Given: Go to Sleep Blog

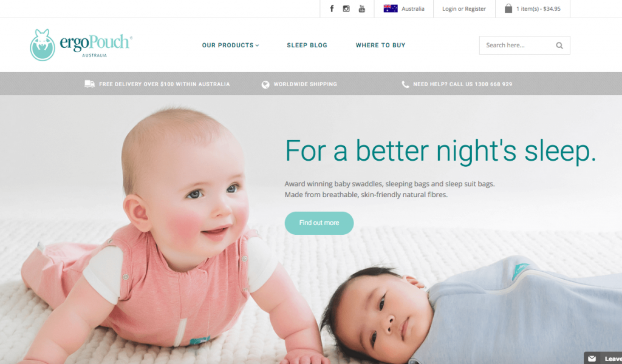Looking at the screenshot, I should click(307, 45).
